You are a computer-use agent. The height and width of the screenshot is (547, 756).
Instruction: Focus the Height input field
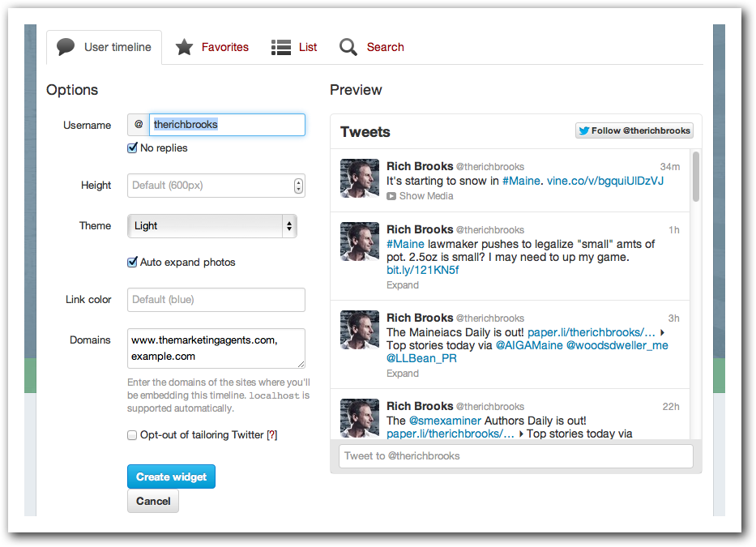pyautogui.click(x=216, y=186)
